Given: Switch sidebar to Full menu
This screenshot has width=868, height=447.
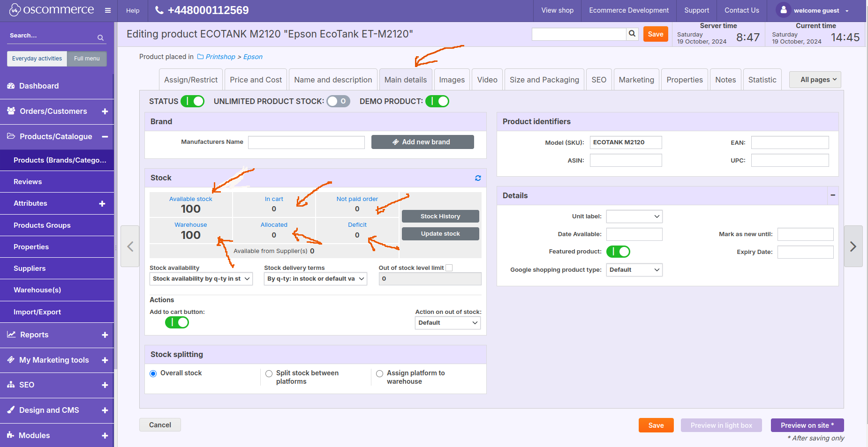Looking at the screenshot, I should [87, 59].
